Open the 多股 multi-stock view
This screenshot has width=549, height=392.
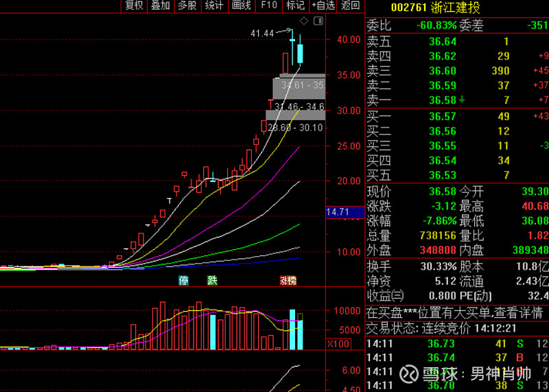pos(187,5)
